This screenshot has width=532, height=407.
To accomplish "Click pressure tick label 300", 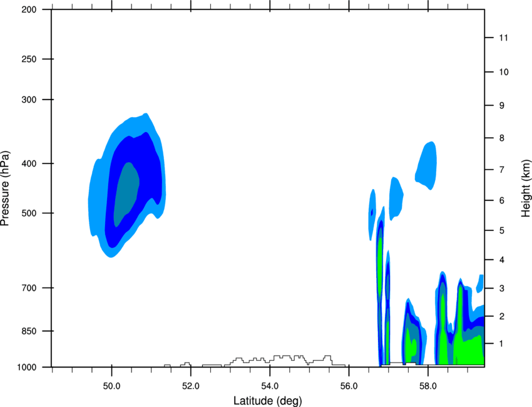I will [x=29, y=100].
